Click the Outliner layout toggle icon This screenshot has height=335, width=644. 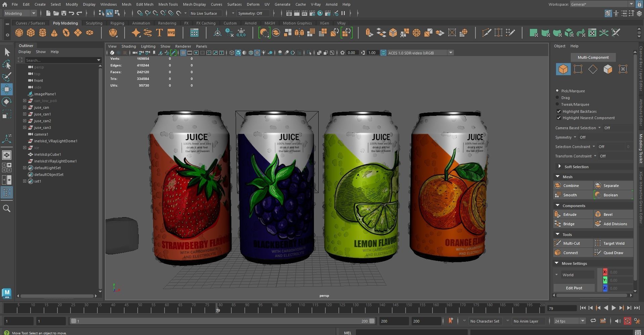tap(7, 192)
